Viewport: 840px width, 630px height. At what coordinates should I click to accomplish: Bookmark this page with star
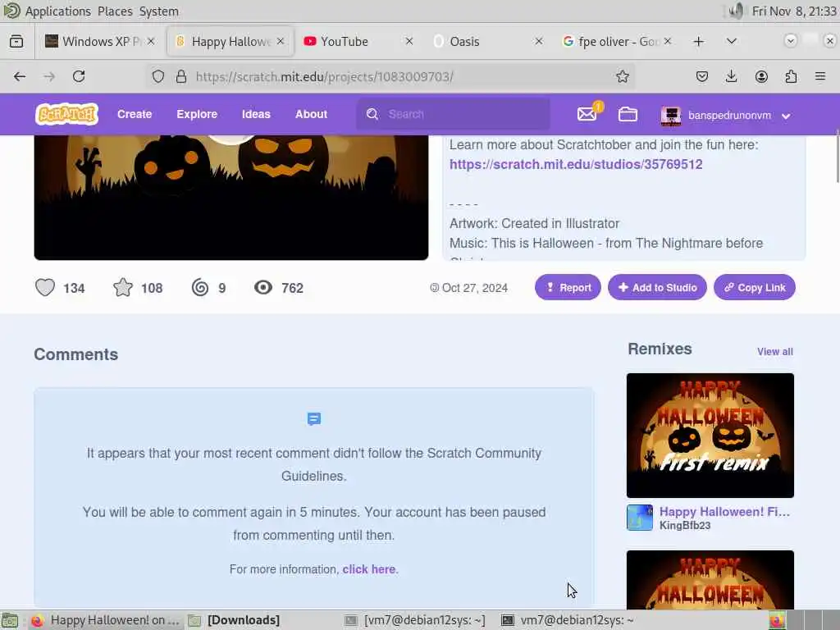tap(622, 76)
